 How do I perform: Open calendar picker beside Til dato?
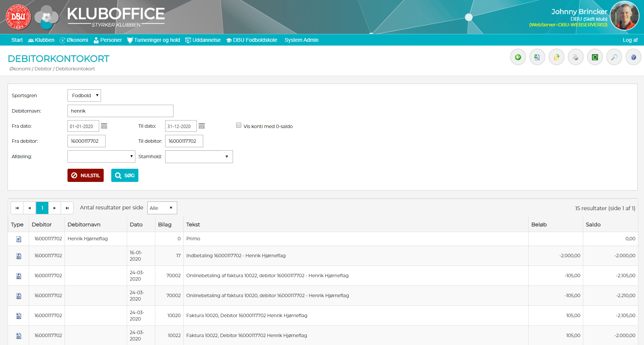coord(202,126)
